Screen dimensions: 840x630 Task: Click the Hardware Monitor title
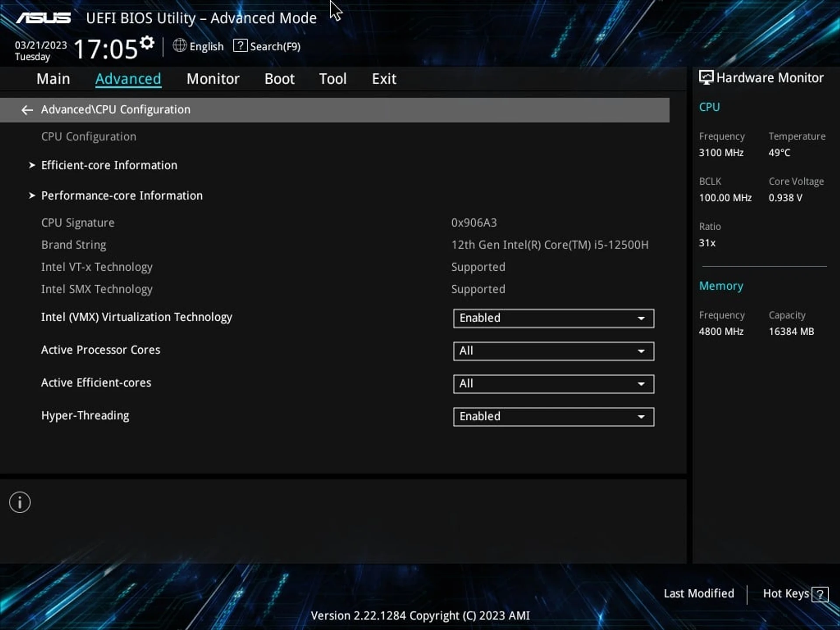[x=770, y=78]
